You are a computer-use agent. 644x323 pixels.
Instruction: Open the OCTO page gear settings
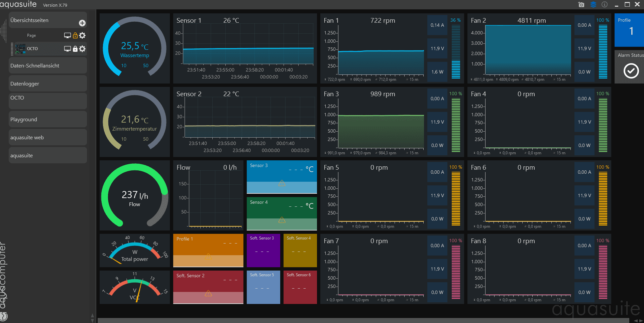coord(82,49)
